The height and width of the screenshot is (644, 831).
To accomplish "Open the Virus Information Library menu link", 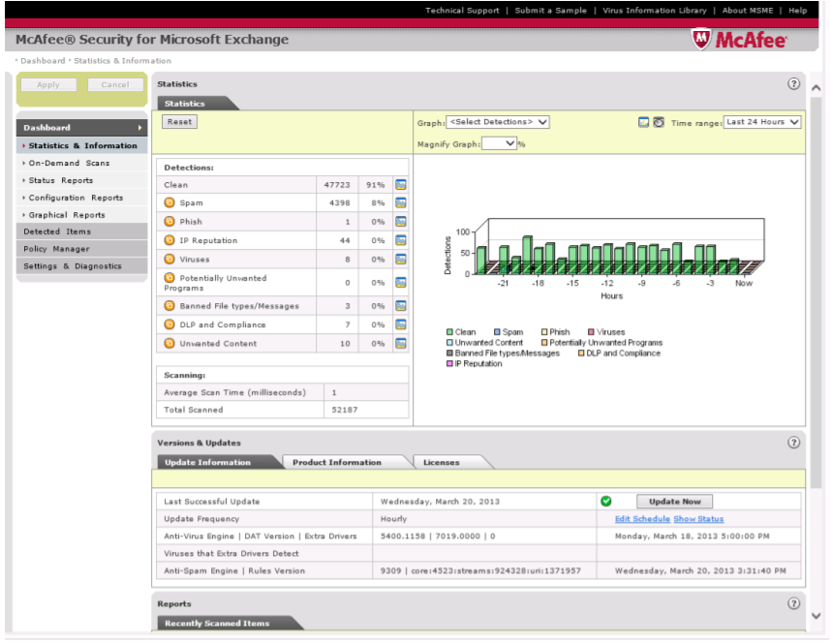I will click(655, 11).
